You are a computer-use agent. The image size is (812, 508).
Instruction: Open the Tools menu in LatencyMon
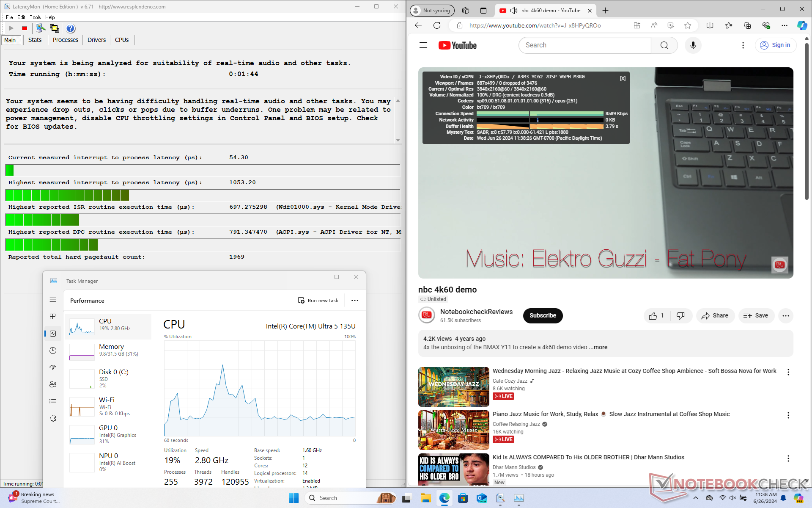(35, 17)
